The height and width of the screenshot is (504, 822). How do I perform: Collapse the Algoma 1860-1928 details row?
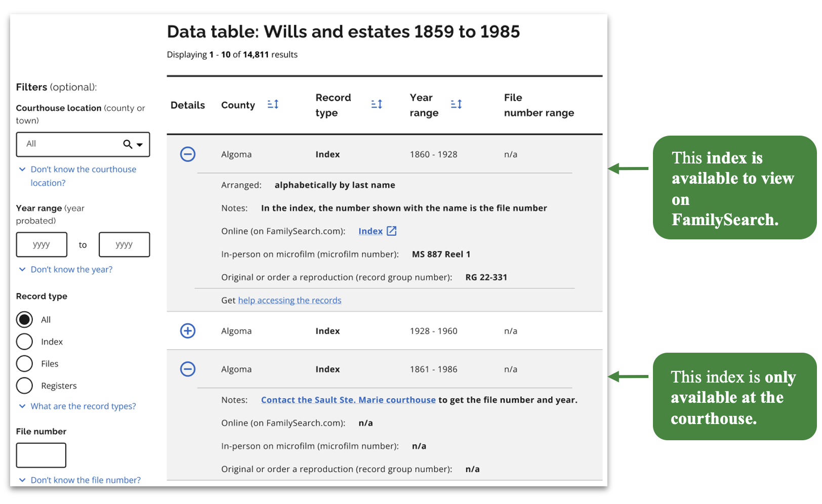(x=188, y=154)
